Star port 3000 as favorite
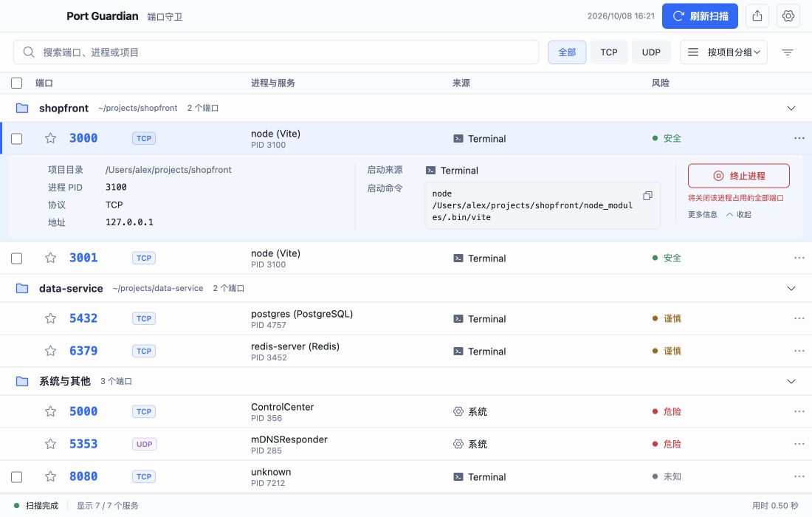Image resolution: width=812 pixels, height=517 pixels. pyautogui.click(x=50, y=138)
